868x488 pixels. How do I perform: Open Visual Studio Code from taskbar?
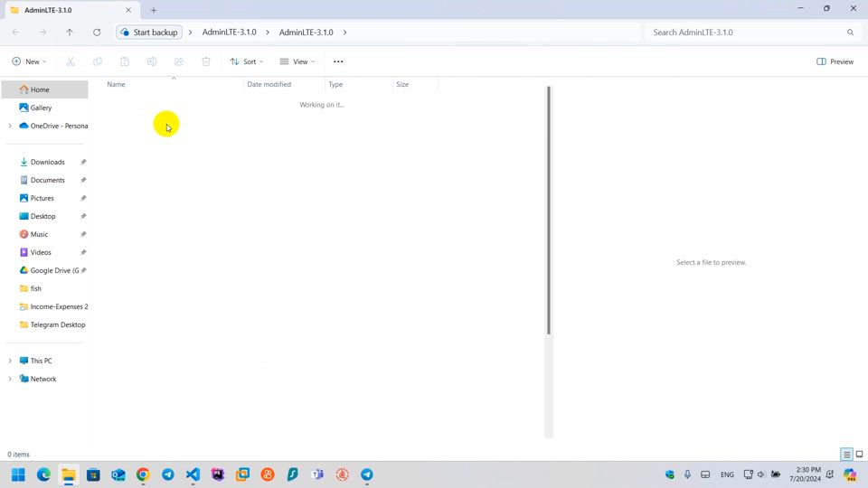pos(193,474)
